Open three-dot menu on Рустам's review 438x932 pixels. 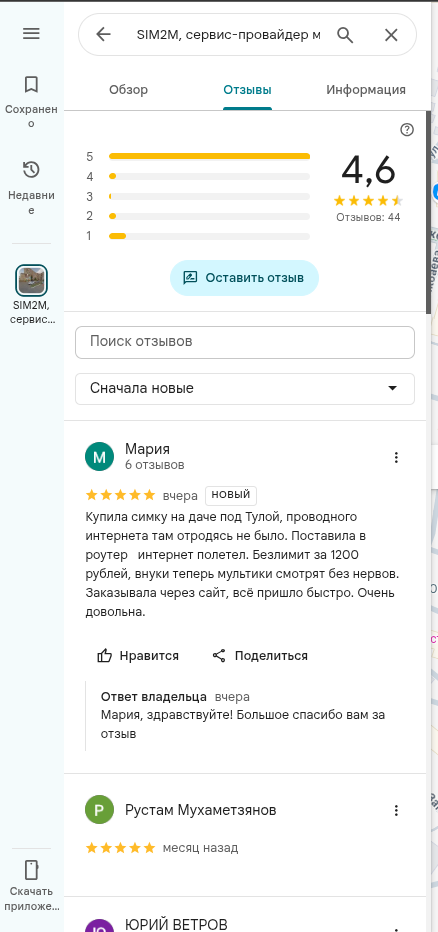coord(396,810)
